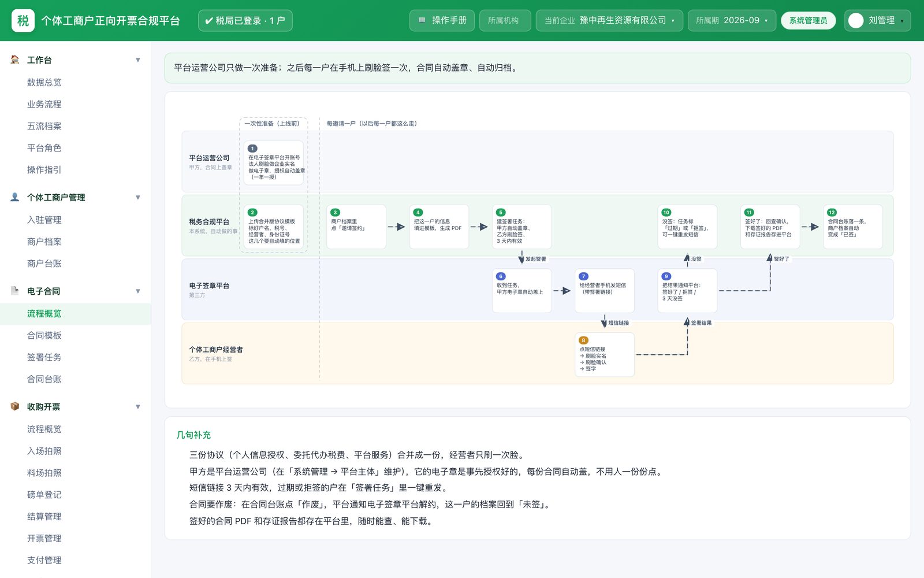This screenshot has width=924, height=578.
Task: Collapse the 电子合同 section arrow
Action: (138, 291)
